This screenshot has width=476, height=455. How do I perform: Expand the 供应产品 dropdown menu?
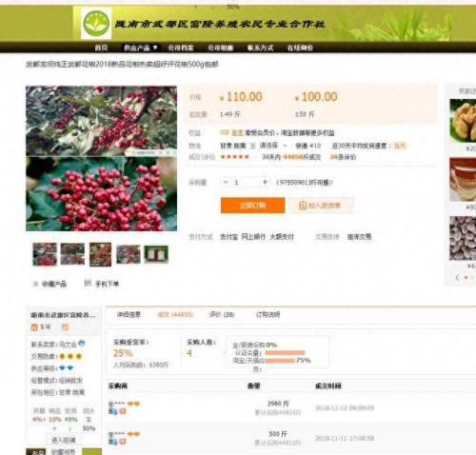pyautogui.click(x=140, y=48)
